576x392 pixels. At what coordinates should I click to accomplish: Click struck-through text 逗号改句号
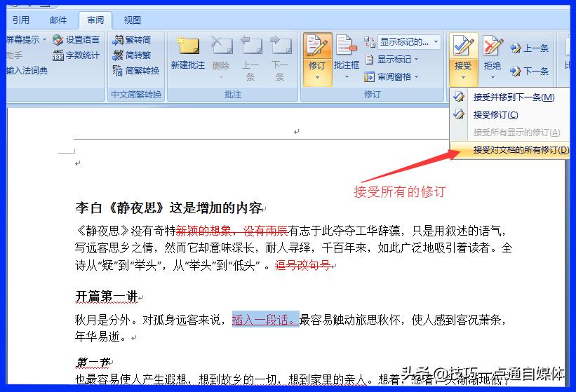[x=302, y=264]
